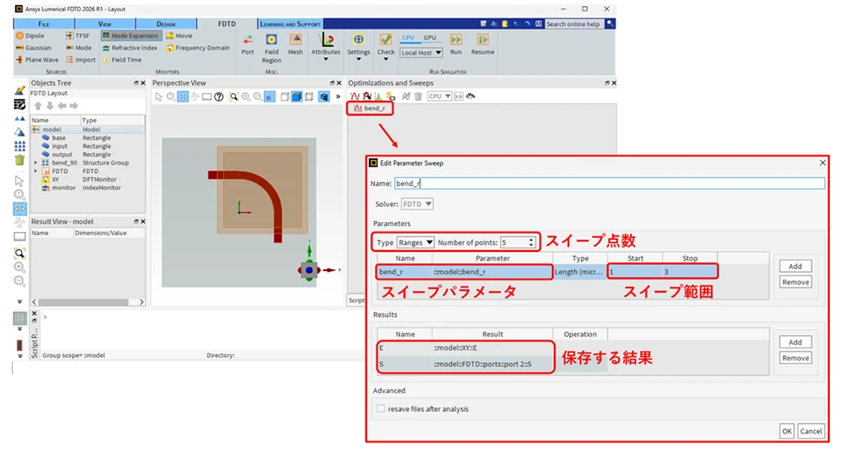Cancel the Edit Parameter Sweep dialog
This screenshot has height=476, width=868.
pos(811,431)
